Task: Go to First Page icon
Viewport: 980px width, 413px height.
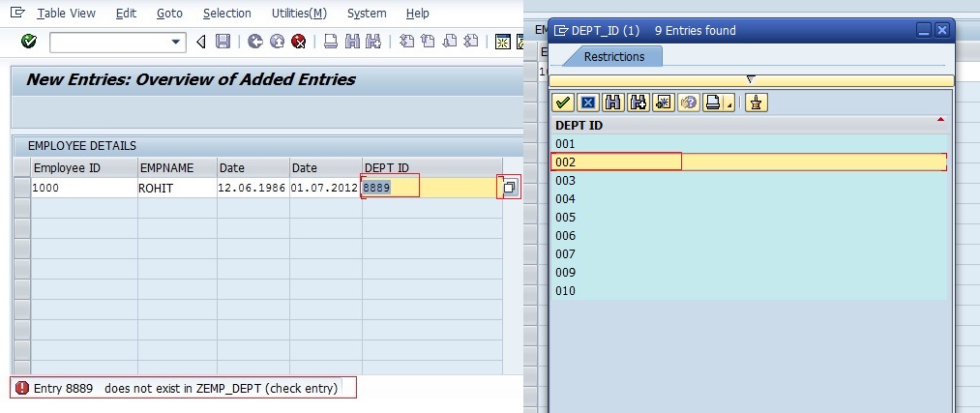Action: click(407, 42)
